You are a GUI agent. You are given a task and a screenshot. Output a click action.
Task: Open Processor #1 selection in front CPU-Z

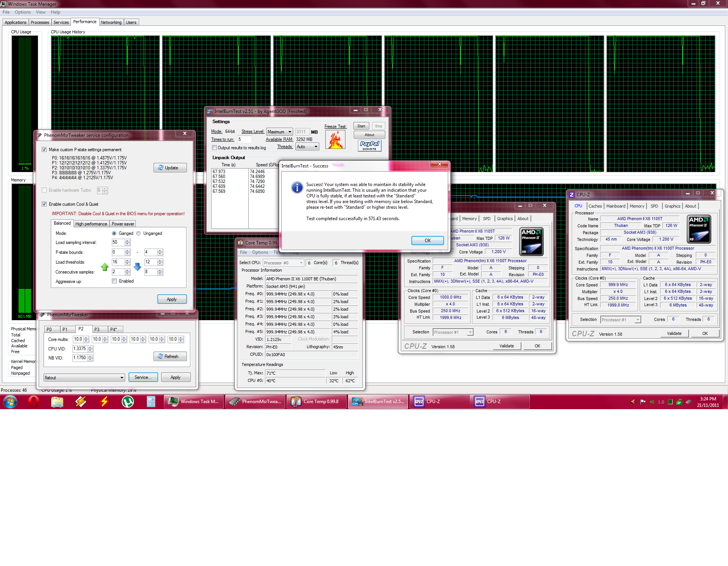[621, 320]
